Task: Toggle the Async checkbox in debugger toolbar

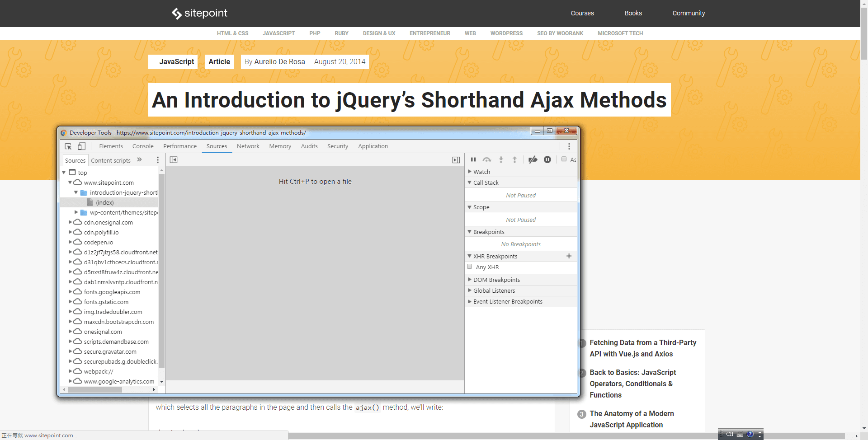Action: [564, 159]
